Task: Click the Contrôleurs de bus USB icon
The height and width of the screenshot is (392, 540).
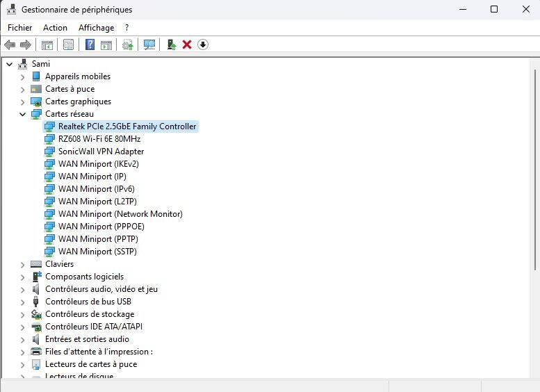Action: click(36, 302)
